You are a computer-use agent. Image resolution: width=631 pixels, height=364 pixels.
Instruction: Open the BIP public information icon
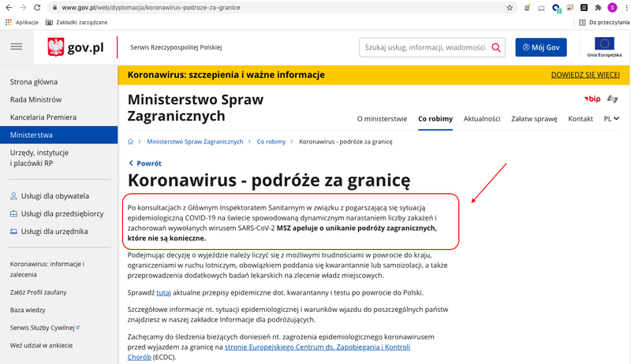click(x=592, y=98)
